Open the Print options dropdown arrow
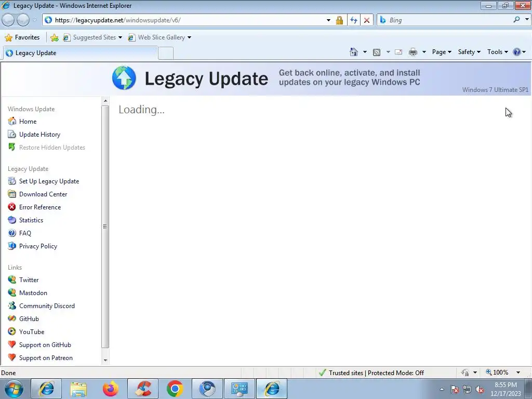This screenshot has width=532, height=399. (x=424, y=52)
